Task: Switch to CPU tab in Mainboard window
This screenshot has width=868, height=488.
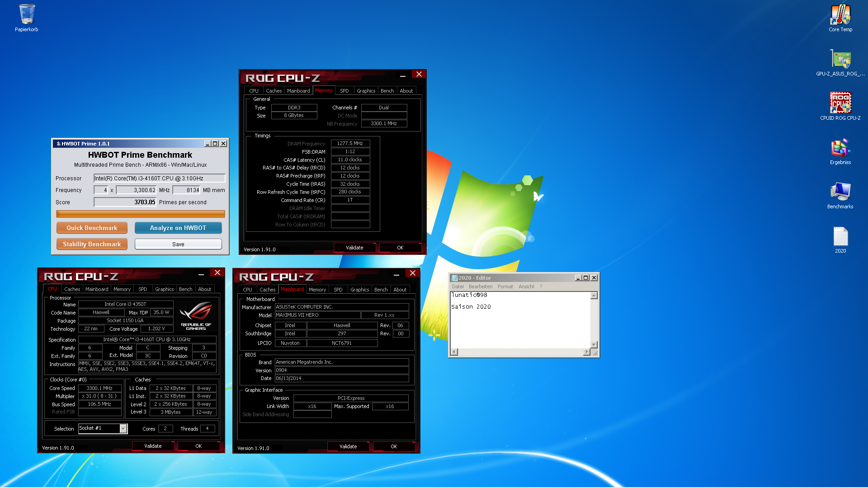Action: [x=247, y=290]
